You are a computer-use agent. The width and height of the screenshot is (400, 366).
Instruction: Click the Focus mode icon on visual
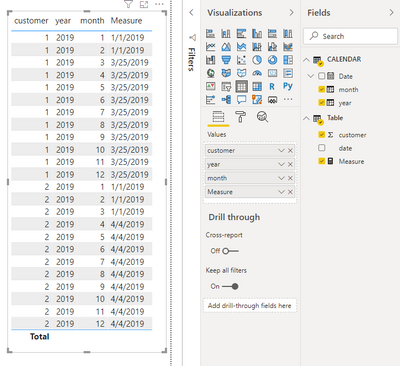pos(144,4)
